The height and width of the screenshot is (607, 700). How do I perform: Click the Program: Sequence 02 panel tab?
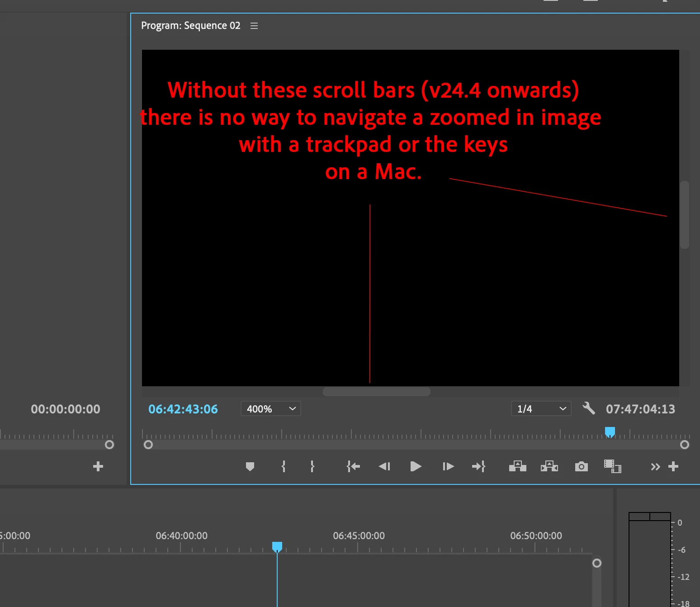coord(191,26)
